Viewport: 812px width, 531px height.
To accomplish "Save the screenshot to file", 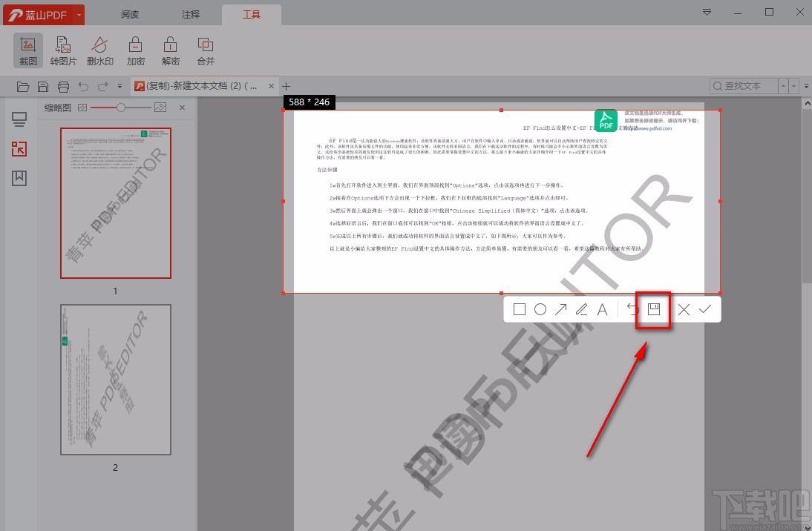I will (x=654, y=309).
